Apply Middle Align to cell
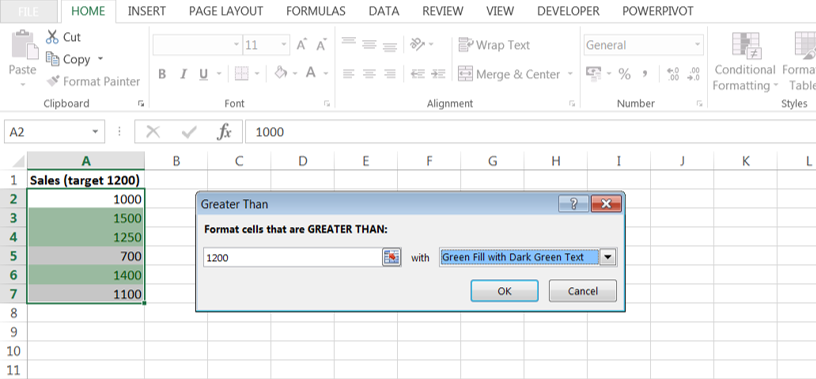Image resolution: width=816 pixels, height=379 pixels. pos(369,44)
